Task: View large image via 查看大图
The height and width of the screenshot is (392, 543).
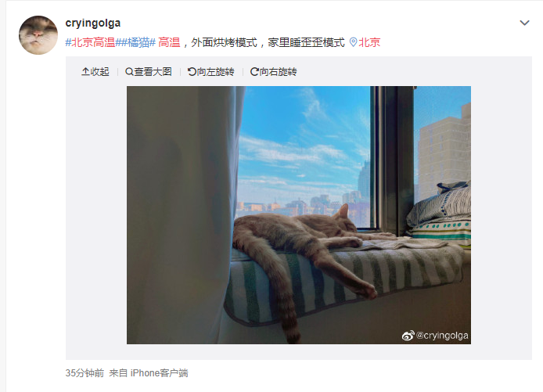Action: 153,72
